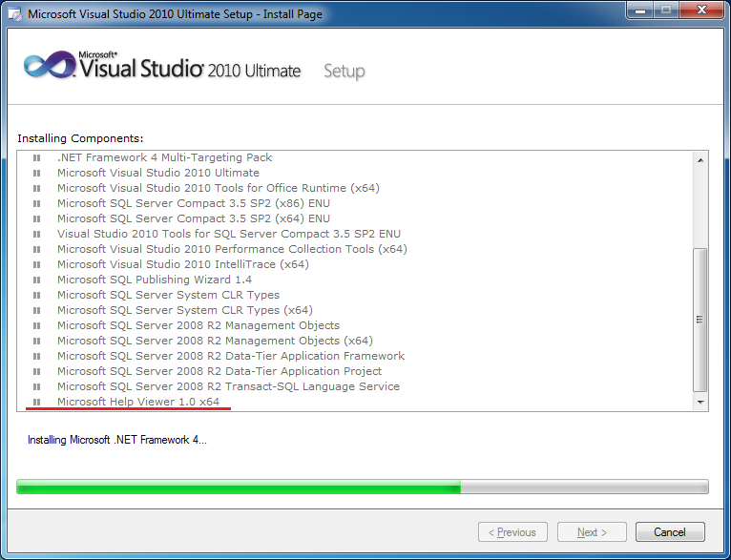
Task: Select 'Data-Tier Application Framework' row text
Action: pos(231,356)
